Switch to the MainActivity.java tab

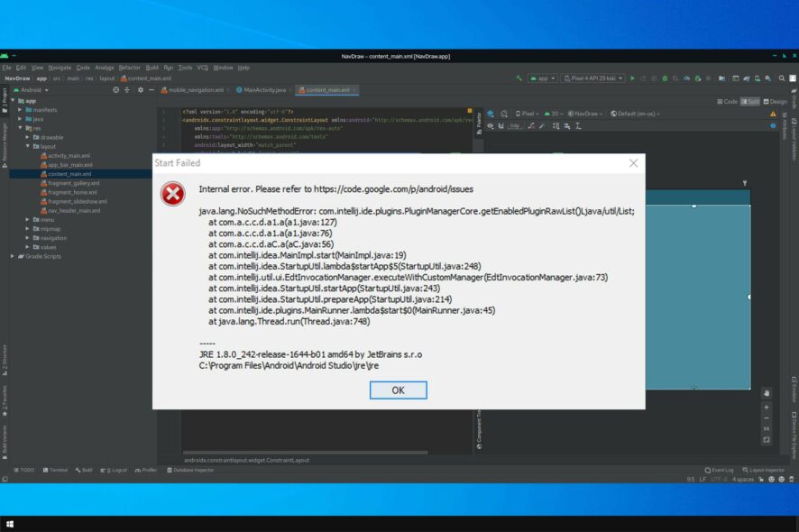pyautogui.click(x=261, y=90)
